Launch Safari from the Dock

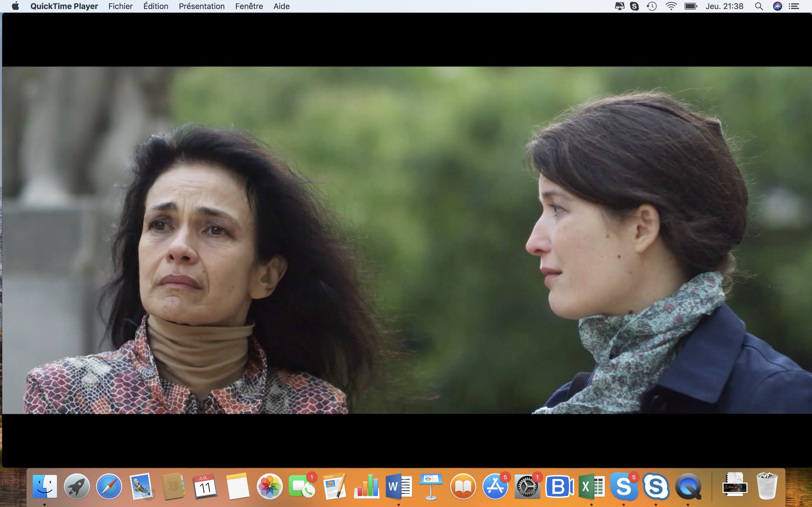coord(109,486)
